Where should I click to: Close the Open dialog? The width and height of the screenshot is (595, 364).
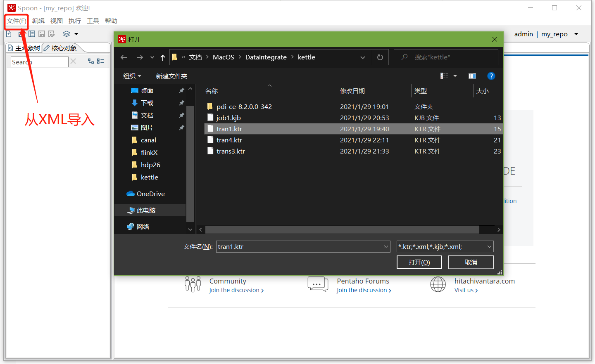click(495, 39)
